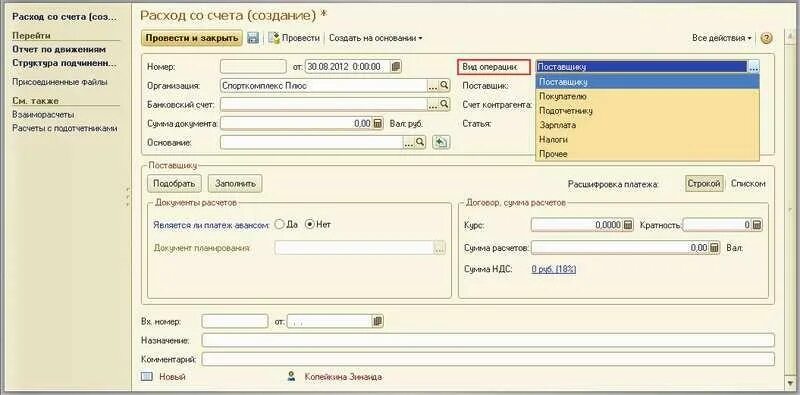The height and width of the screenshot is (395, 800).
Task: Open calendar picker next to document date
Action: click(396, 67)
